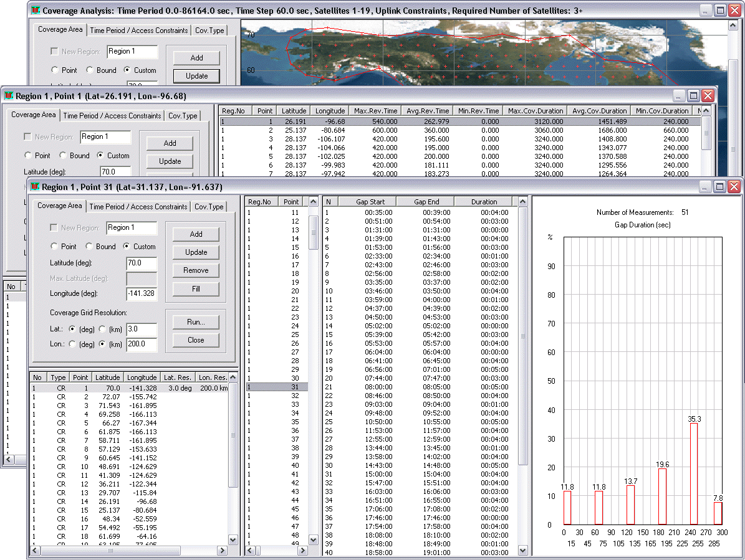Choose the km option for Lat. grid resolution
This screenshot has height=560, width=745.
(x=102, y=328)
